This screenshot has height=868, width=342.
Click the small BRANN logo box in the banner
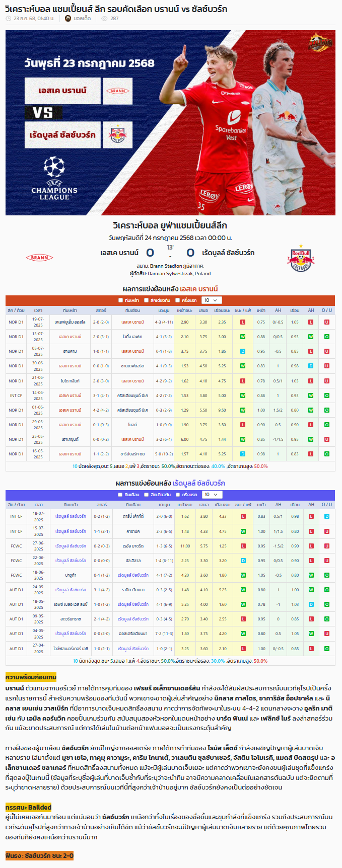click(x=118, y=91)
